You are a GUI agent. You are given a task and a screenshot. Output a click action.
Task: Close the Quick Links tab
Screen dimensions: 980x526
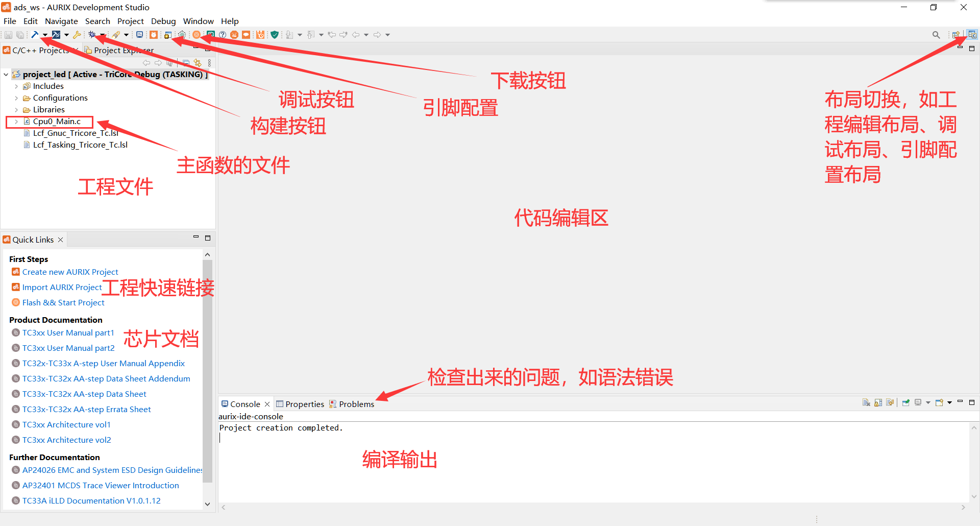point(60,240)
